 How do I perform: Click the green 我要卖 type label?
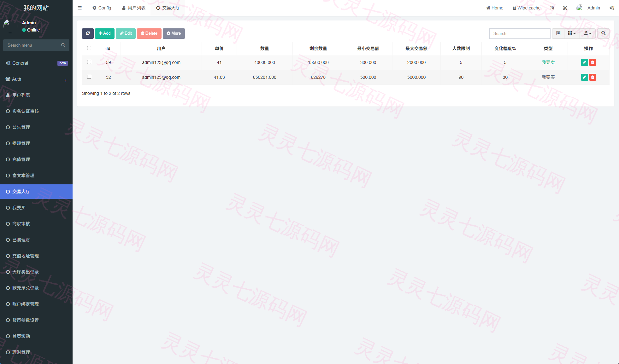(548, 62)
